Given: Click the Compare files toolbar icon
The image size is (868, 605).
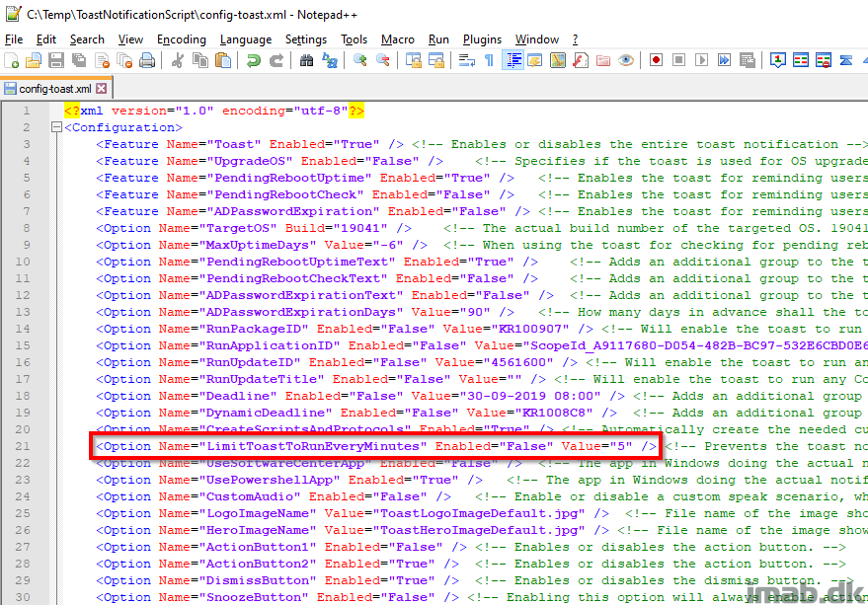Looking at the screenshot, I should tap(801, 60).
